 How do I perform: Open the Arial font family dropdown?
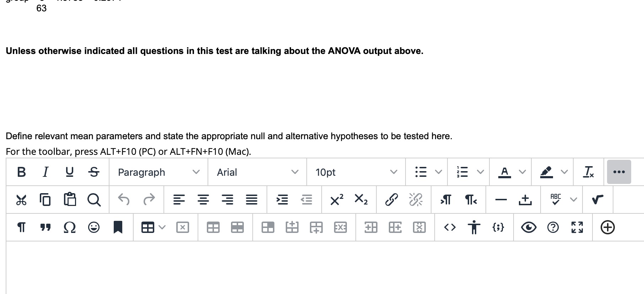[257, 172]
